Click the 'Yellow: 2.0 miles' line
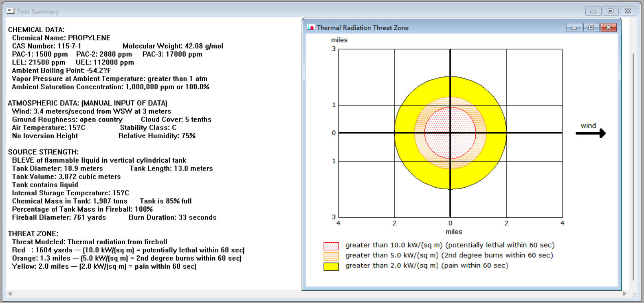Viewport: 644px width, 303px height. point(104,266)
